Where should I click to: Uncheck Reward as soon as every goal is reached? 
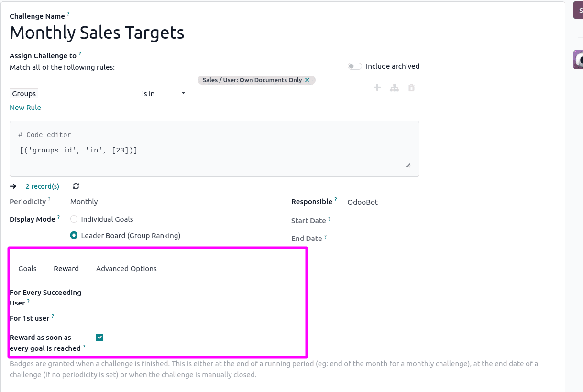(99, 337)
